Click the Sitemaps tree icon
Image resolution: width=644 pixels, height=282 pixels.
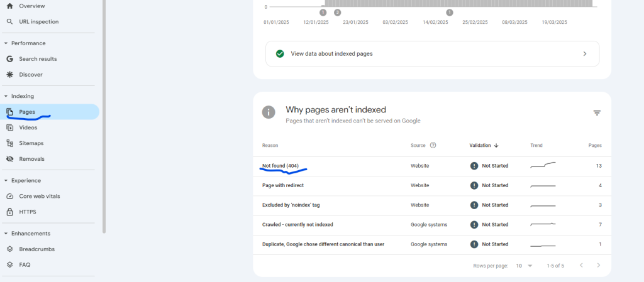[10, 143]
